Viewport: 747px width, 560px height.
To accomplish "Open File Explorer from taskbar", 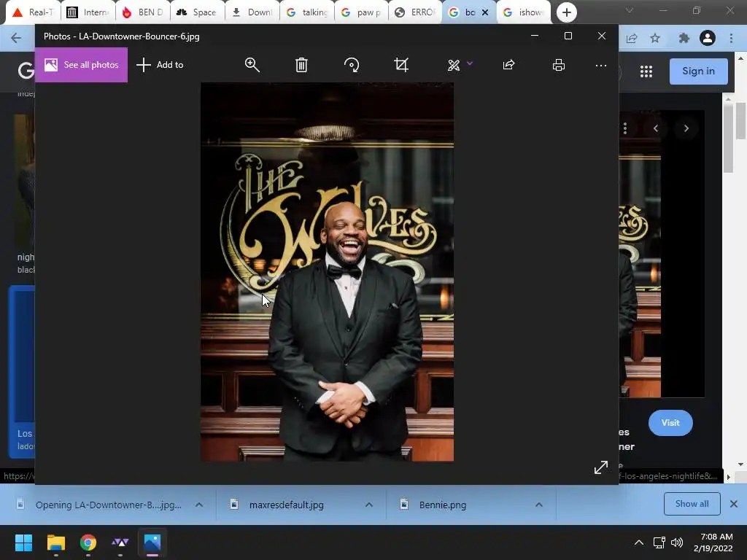I will pyautogui.click(x=55, y=542).
